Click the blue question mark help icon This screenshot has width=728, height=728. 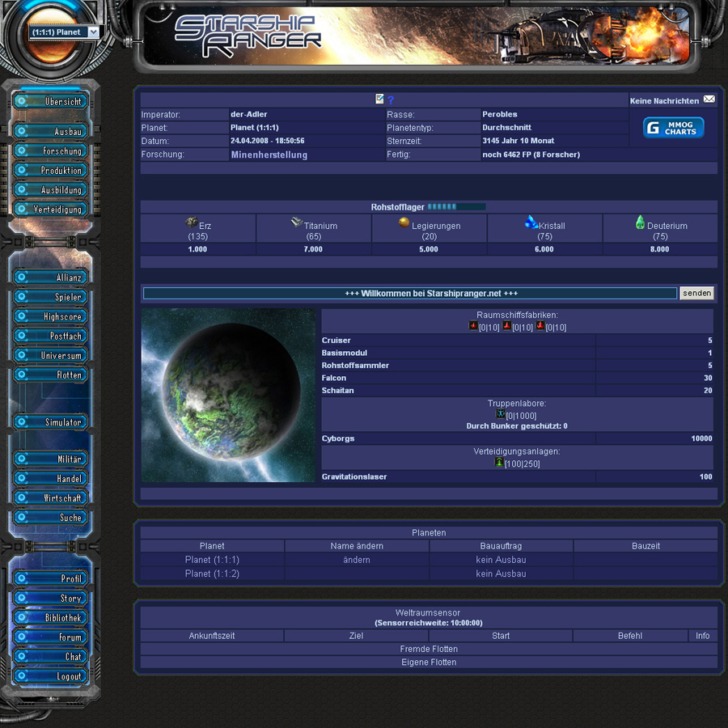pos(391,100)
